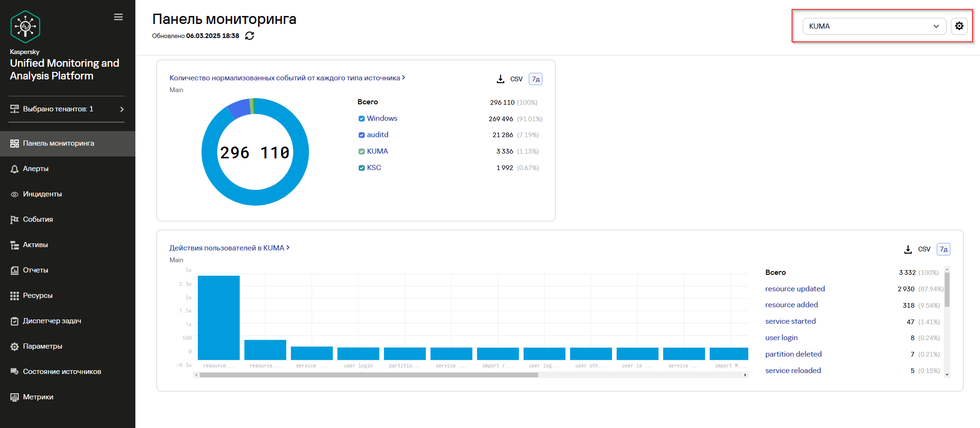Toggle the KUMA source checkbox
980x428 pixels.
[361, 151]
